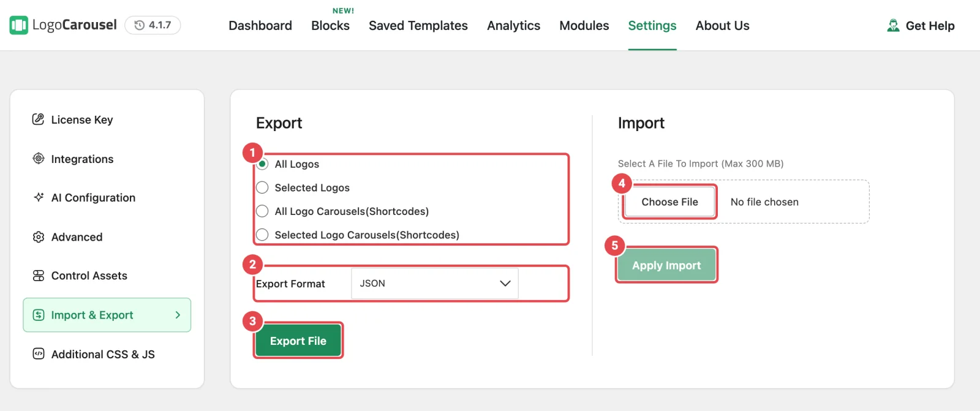Click the Advanced gear icon
This screenshot has width=980, height=411.
[39, 236]
